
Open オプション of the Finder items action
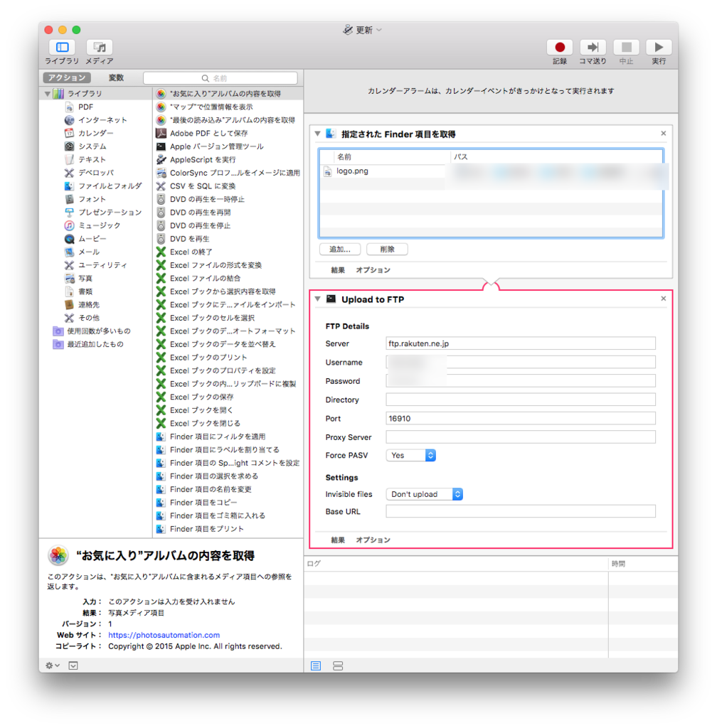tap(373, 270)
